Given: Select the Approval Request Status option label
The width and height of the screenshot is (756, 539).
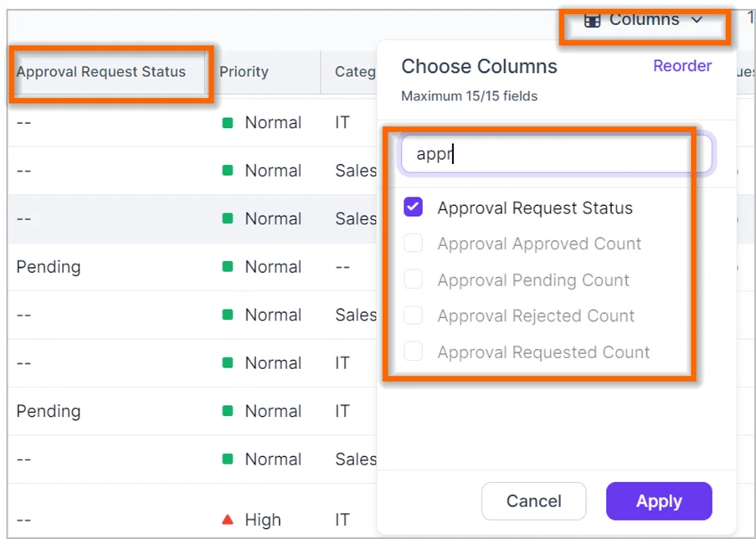Looking at the screenshot, I should click(x=534, y=208).
